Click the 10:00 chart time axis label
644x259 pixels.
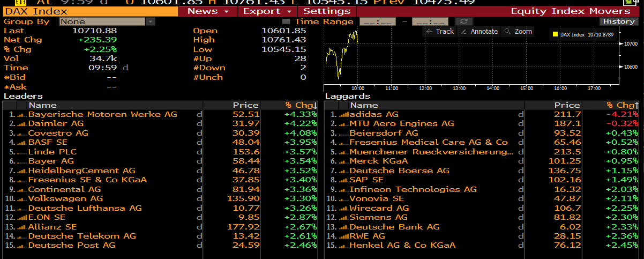click(358, 88)
